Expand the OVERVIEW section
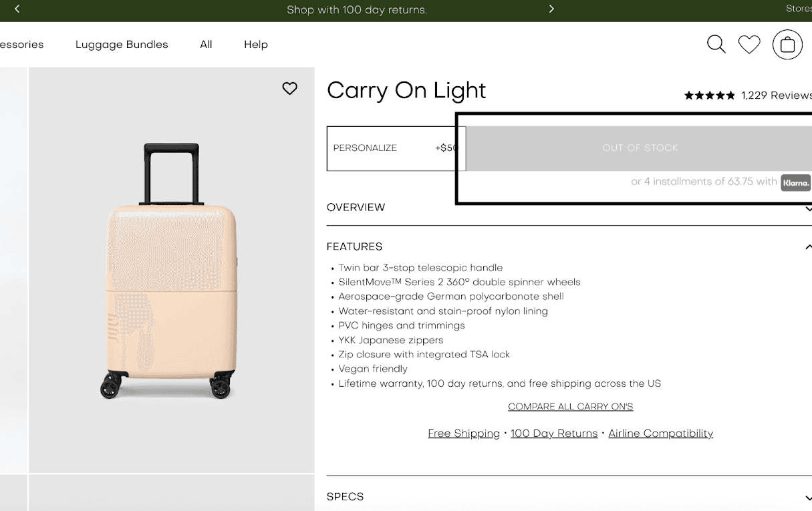812x511 pixels. [x=569, y=207]
